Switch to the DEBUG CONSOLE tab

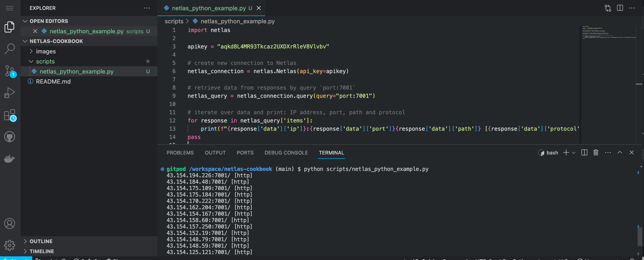click(286, 153)
